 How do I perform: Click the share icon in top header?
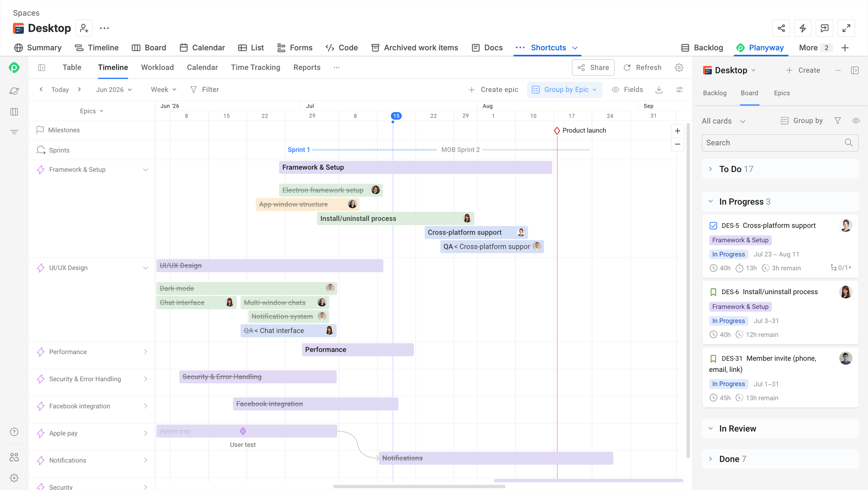[781, 28]
